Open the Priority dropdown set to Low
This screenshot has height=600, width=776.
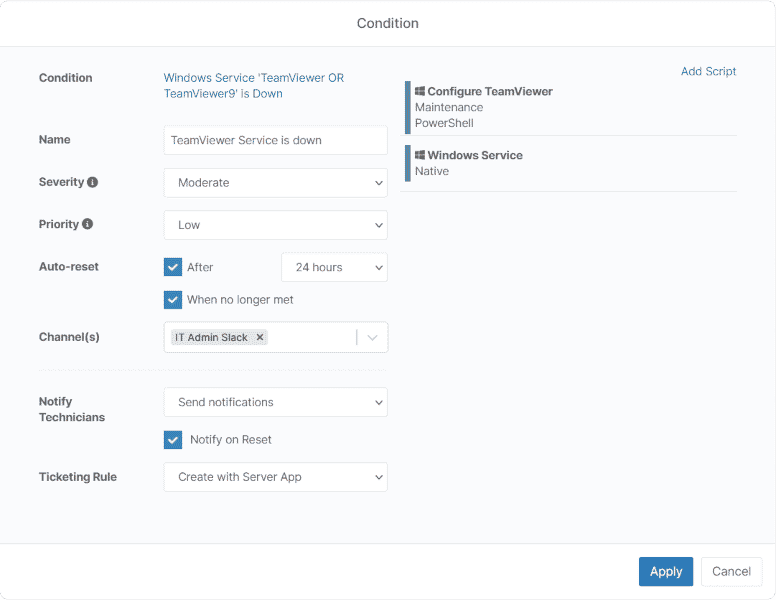tap(275, 225)
